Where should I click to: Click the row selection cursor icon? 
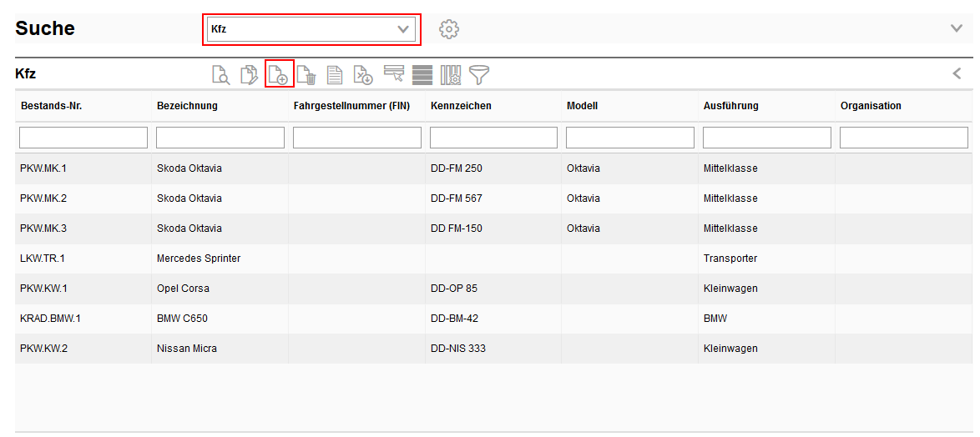click(x=394, y=75)
